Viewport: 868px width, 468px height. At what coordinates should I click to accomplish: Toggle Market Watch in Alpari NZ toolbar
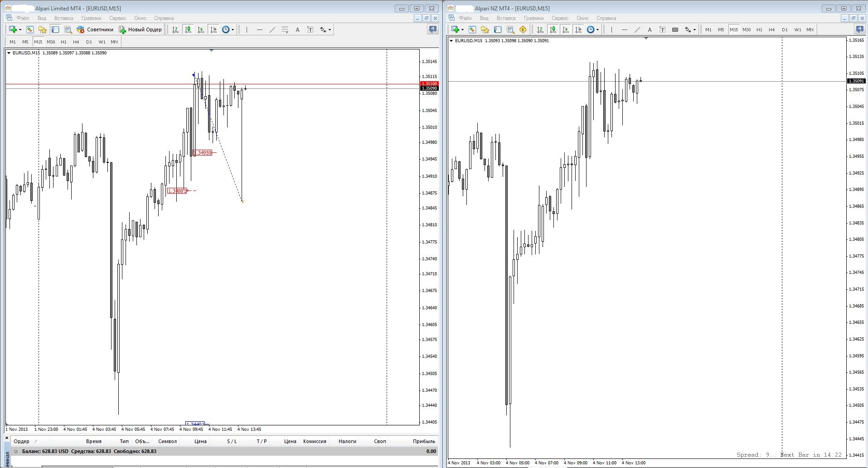(472, 29)
